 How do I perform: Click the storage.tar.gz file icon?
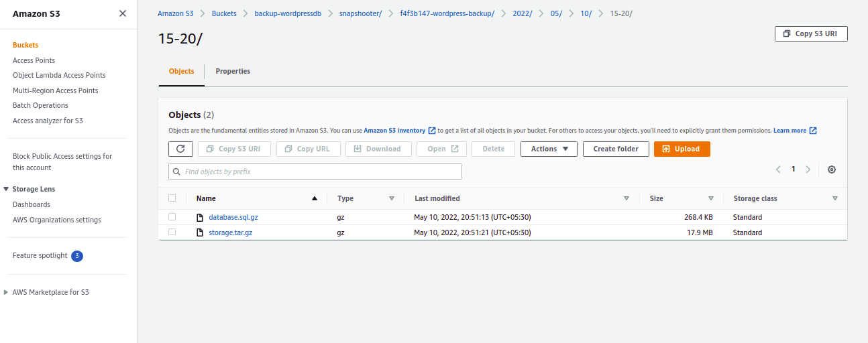click(x=199, y=233)
